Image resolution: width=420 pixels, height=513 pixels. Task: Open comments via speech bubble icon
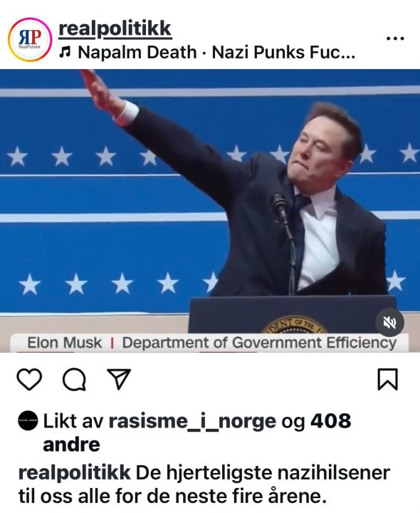pos(74,380)
